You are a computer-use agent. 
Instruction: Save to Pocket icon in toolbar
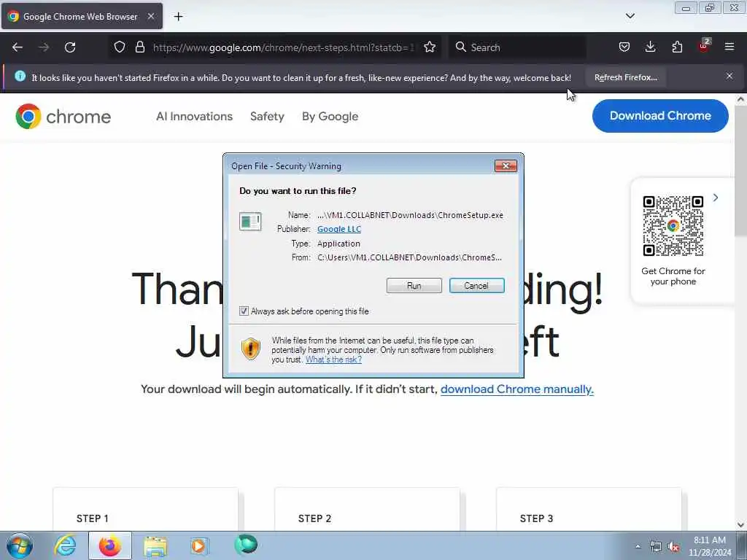pyautogui.click(x=624, y=47)
